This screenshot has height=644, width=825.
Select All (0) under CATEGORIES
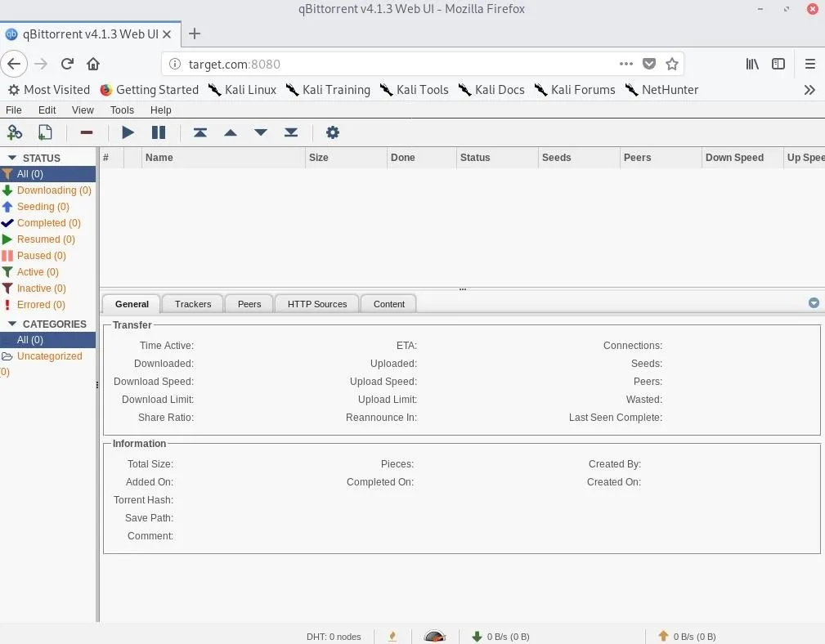(x=48, y=340)
